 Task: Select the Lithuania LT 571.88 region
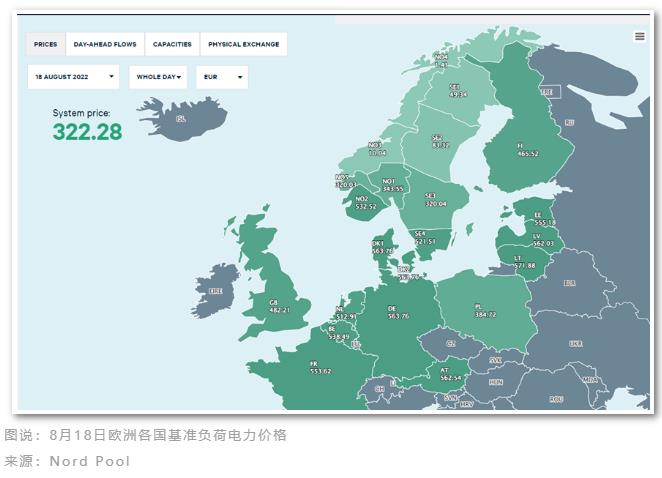click(524, 261)
